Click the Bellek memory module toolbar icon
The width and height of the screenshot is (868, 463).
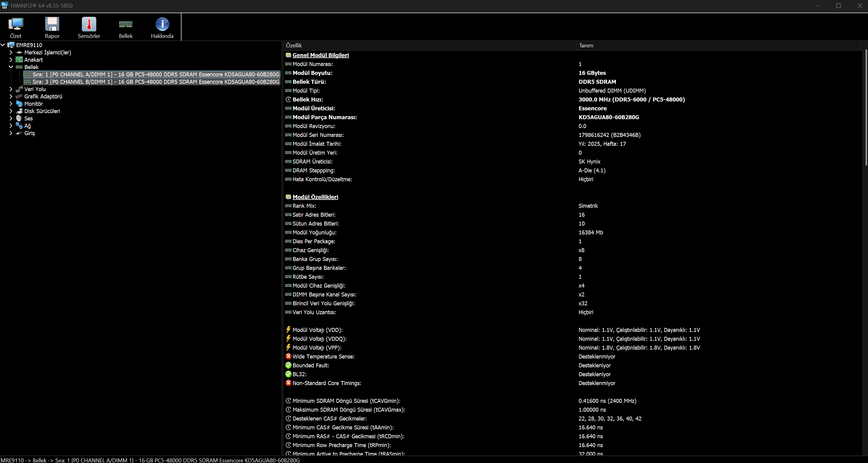click(126, 24)
